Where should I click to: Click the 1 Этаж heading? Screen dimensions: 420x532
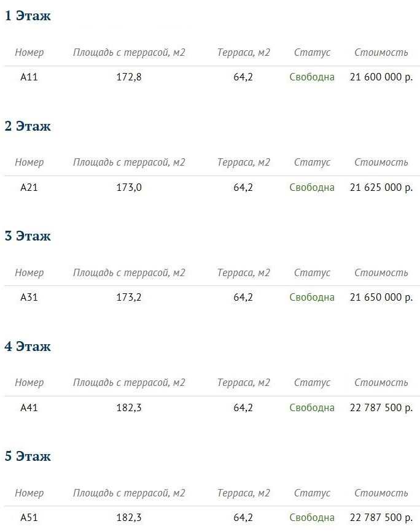coord(28,15)
